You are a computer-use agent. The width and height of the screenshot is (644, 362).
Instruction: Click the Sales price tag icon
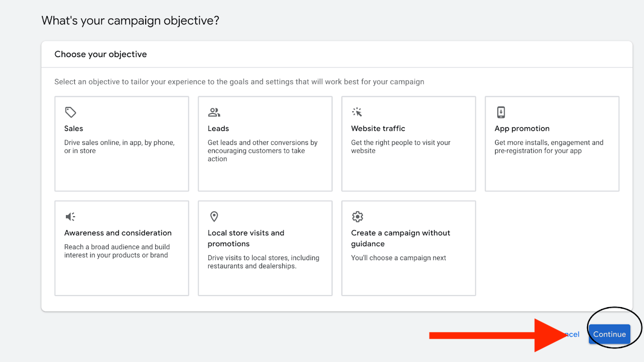point(70,112)
